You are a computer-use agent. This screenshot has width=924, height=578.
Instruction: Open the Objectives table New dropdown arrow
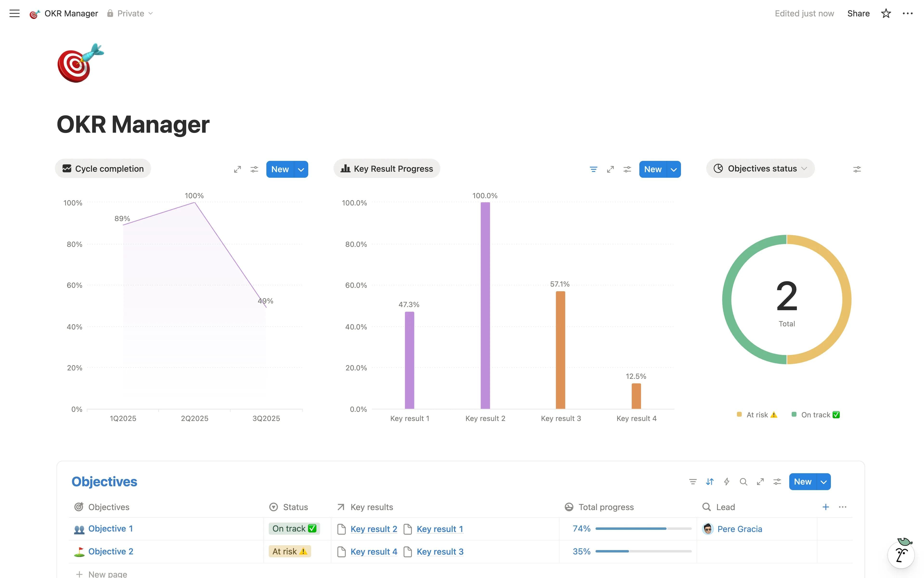coord(824,482)
